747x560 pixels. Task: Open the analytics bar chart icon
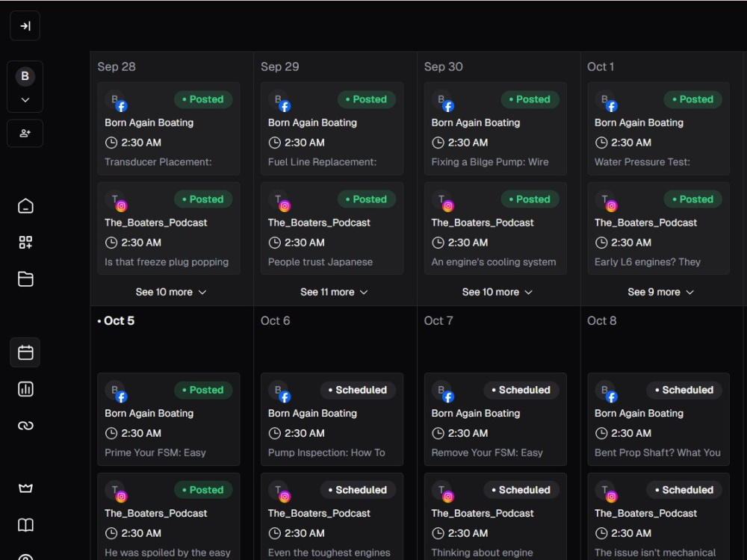click(25, 389)
